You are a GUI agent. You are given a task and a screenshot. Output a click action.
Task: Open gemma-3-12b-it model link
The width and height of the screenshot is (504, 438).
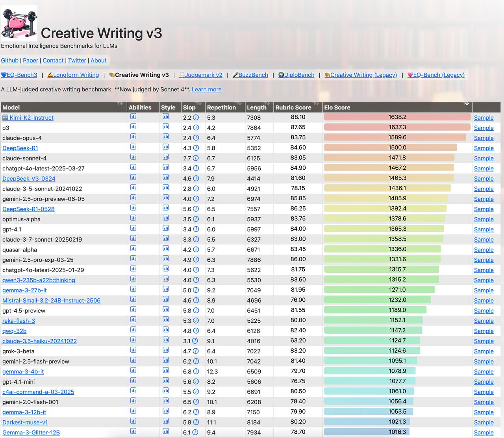[x=24, y=412]
